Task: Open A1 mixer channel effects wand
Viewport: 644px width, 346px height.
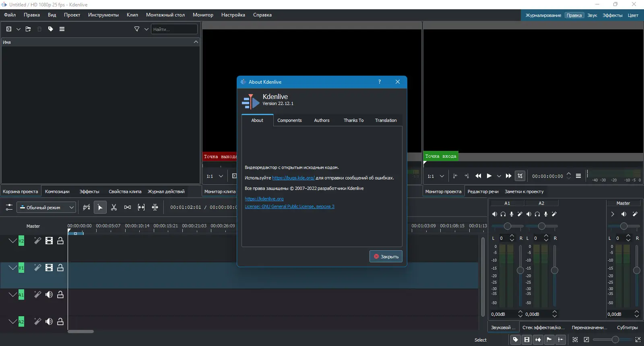Action: (520, 214)
